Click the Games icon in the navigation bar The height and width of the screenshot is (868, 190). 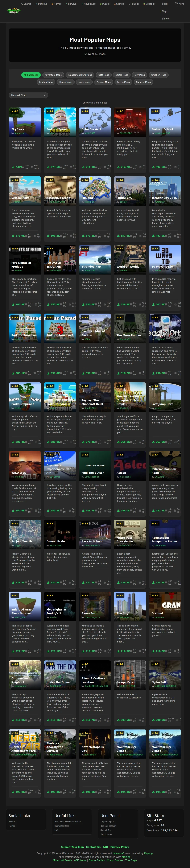115,4
